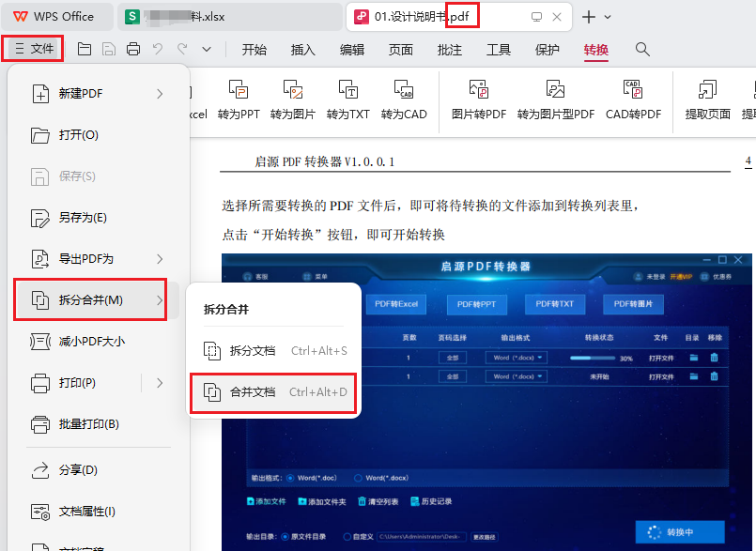Click the undo arrow icon
This screenshot has height=551, width=756.
pos(157,49)
